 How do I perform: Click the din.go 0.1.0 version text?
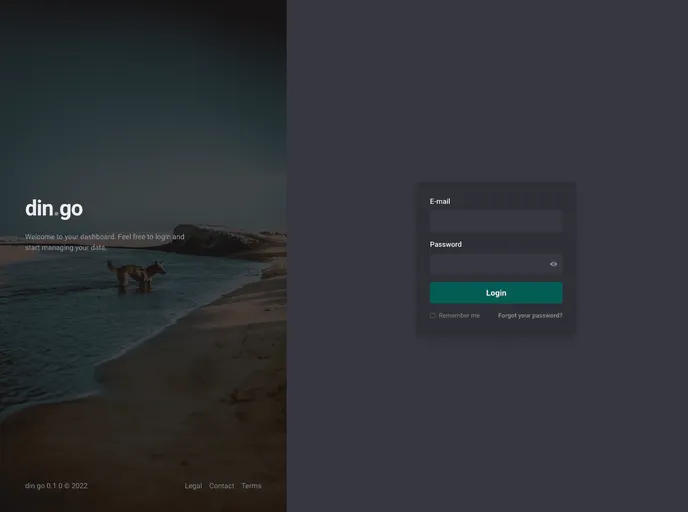pos(56,486)
